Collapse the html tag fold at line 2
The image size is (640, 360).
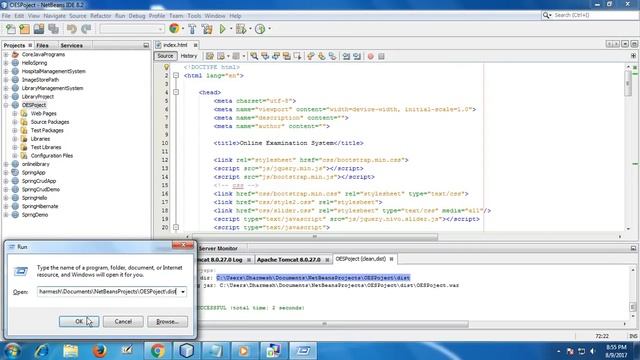click(x=176, y=76)
